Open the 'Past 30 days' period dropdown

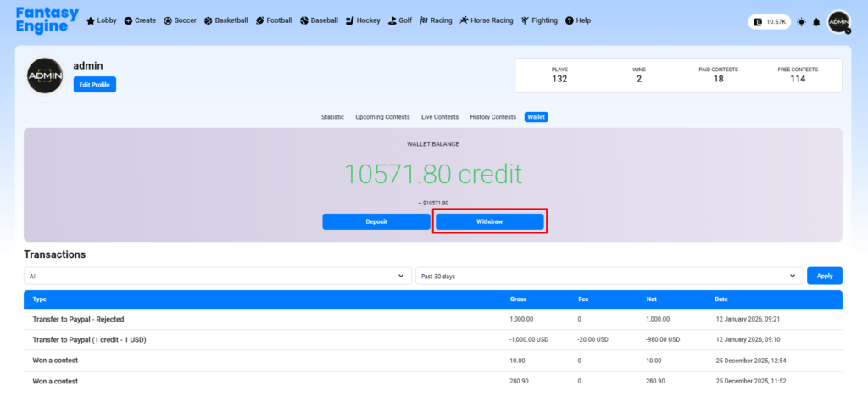click(x=609, y=276)
